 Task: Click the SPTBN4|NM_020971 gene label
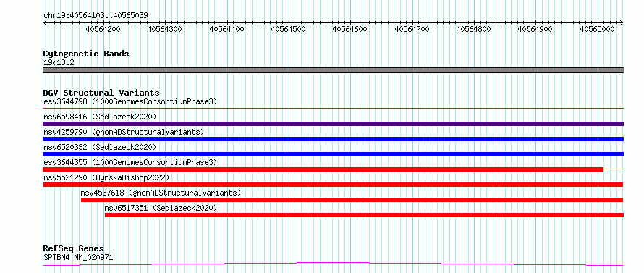pos(78,257)
